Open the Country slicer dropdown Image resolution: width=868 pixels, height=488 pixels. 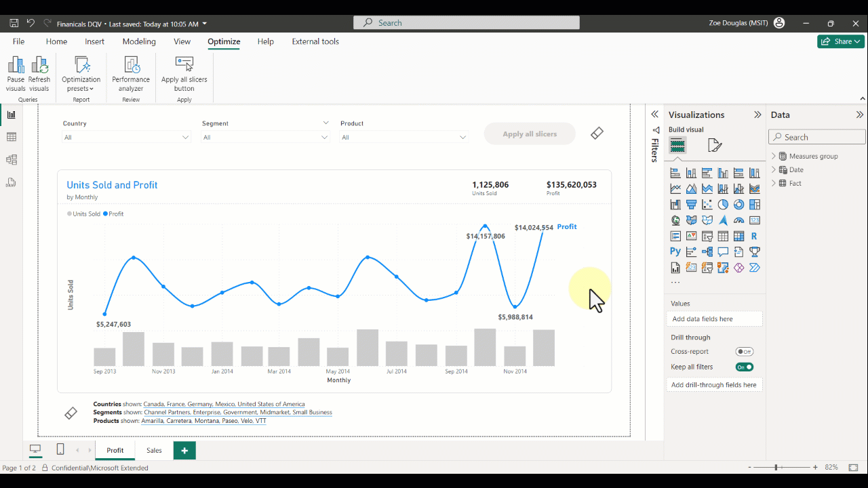(184, 137)
